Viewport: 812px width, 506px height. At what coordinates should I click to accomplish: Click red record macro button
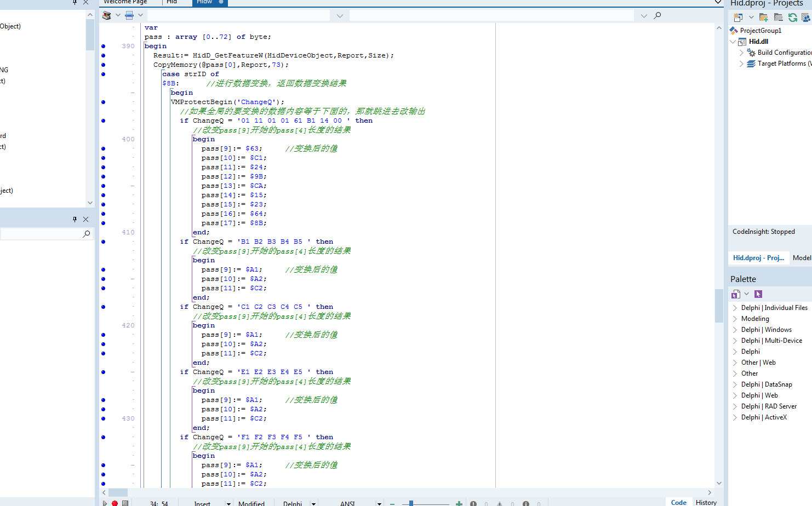(x=115, y=503)
